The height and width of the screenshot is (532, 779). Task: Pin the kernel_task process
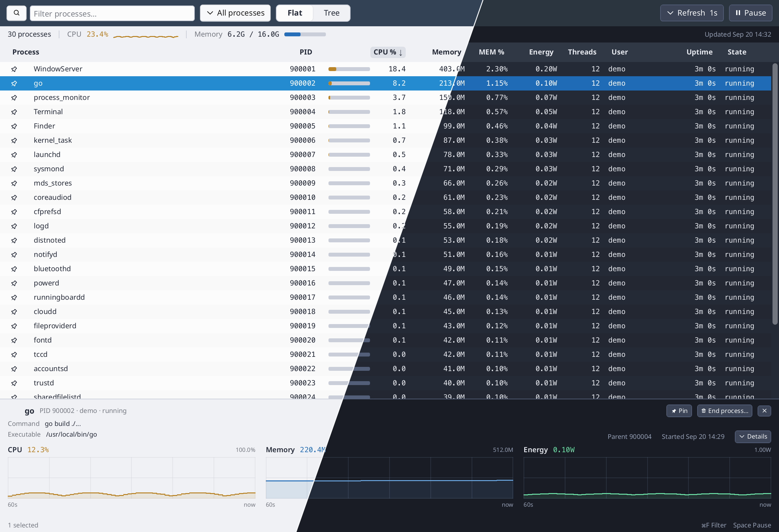(x=14, y=140)
